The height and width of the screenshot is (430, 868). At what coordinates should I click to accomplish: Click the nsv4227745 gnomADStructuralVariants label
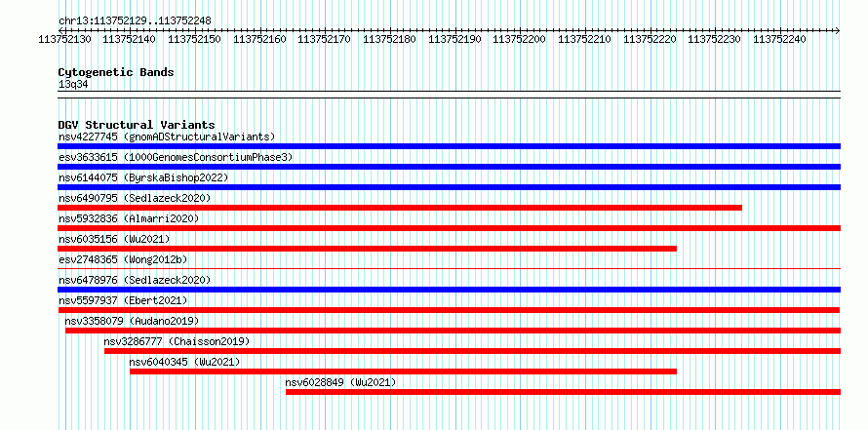pos(167,137)
